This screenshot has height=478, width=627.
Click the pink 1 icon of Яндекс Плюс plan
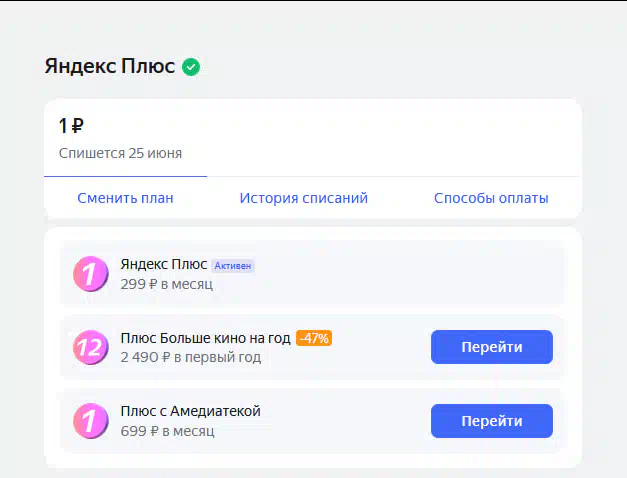(x=91, y=274)
